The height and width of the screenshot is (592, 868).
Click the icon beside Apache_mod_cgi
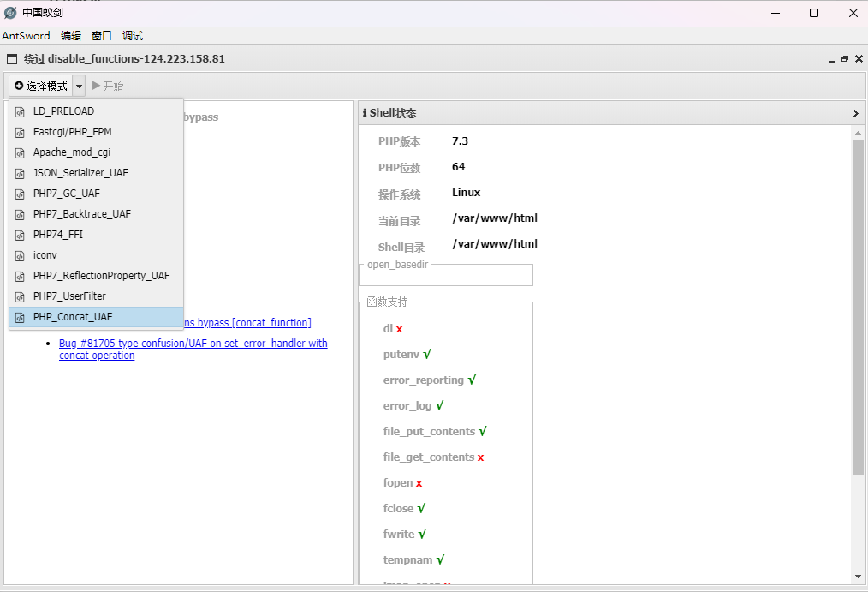pos(21,152)
